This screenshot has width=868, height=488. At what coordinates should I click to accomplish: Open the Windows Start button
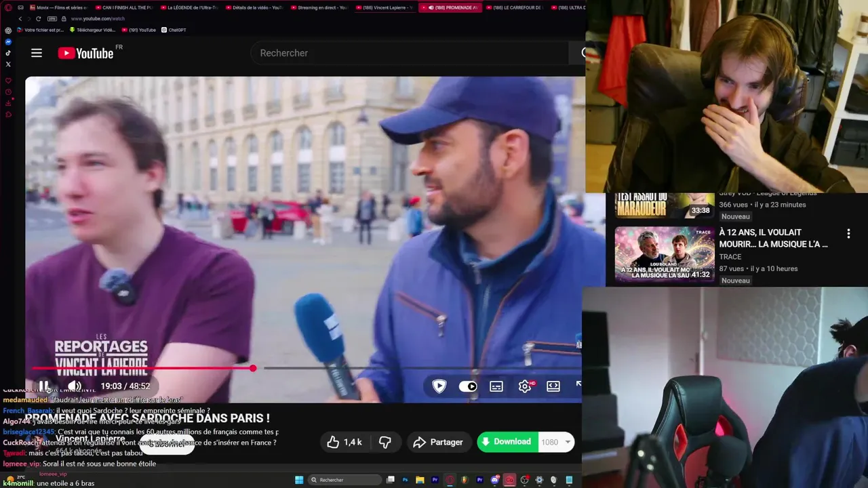tap(299, 480)
